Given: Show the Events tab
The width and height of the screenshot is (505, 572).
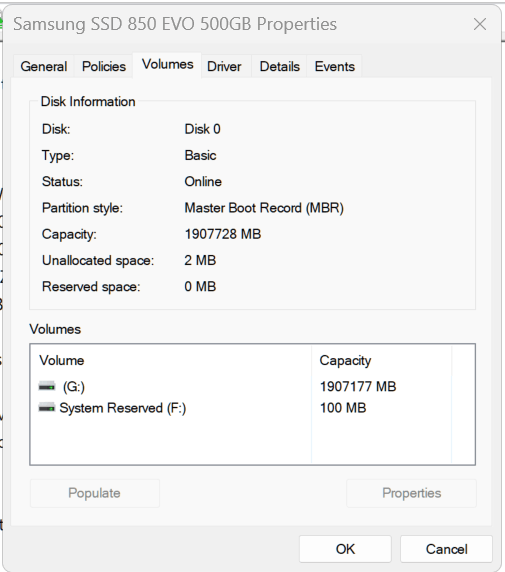Looking at the screenshot, I should click(x=335, y=66).
